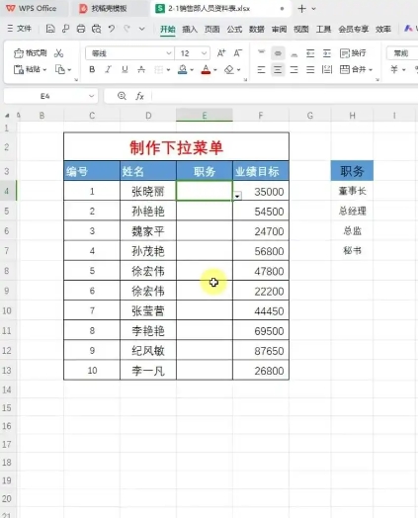Click the Format Painter brush icon
The height and width of the screenshot is (518, 420).
pyautogui.click(x=19, y=53)
